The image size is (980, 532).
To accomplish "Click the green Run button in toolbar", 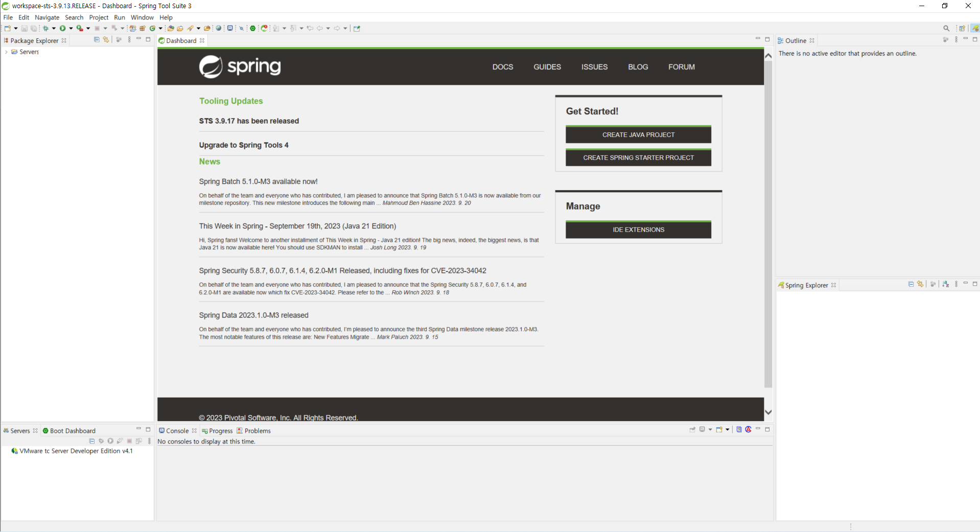I will [62, 28].
